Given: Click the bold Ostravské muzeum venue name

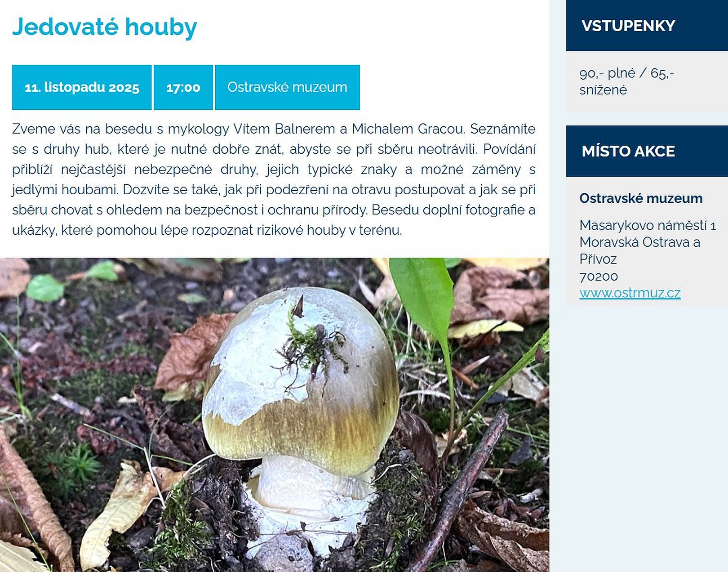Looking at the screenshot, I should pyautogui.click(x=641, y=198).
